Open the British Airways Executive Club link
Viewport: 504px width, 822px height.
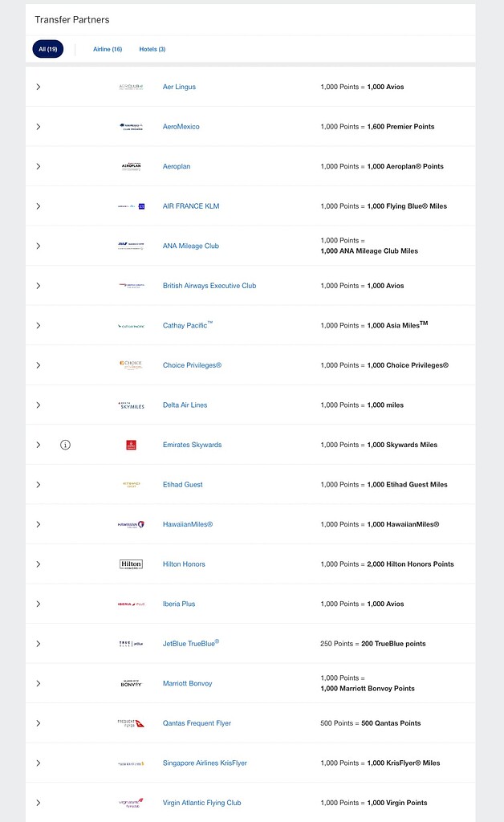point(209,286)
